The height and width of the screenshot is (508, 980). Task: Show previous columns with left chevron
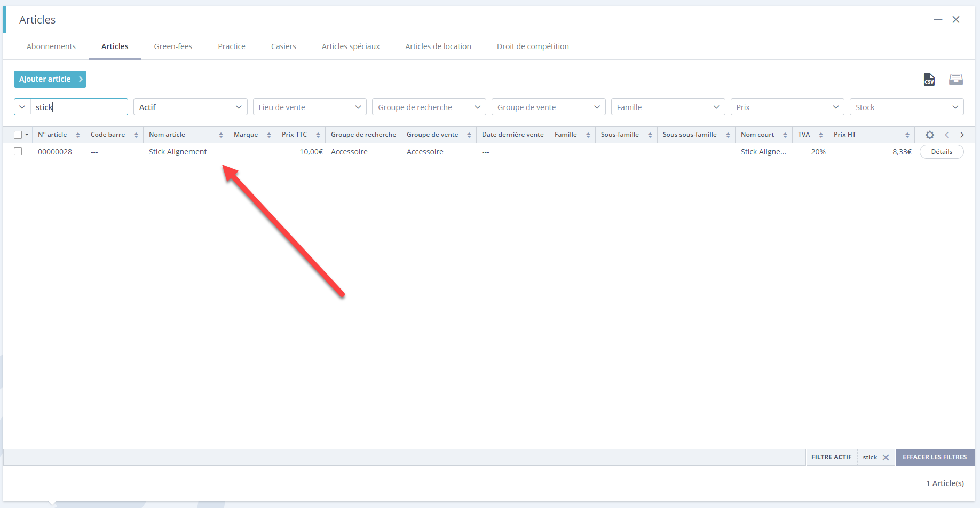(x=947, y=135)
